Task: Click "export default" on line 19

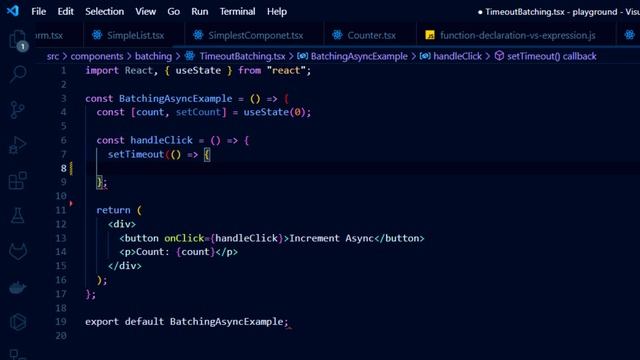Action: pyautogui.click(x=124, y=322)
